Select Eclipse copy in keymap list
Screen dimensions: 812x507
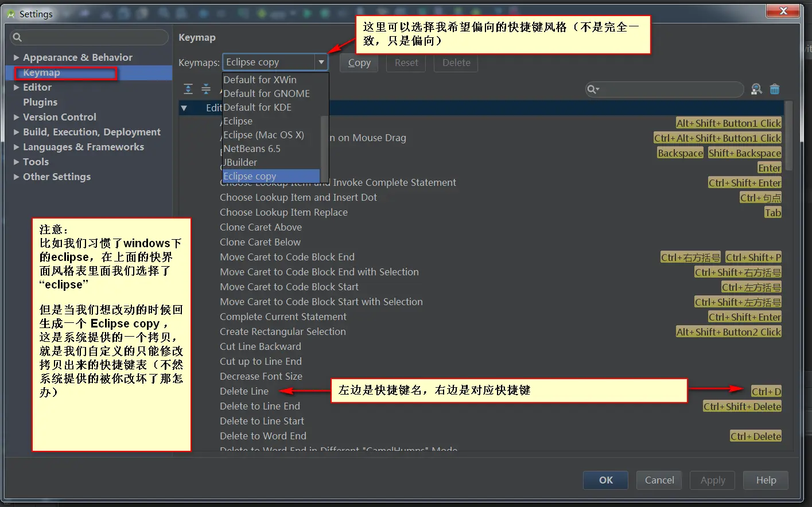coord(271,176)
